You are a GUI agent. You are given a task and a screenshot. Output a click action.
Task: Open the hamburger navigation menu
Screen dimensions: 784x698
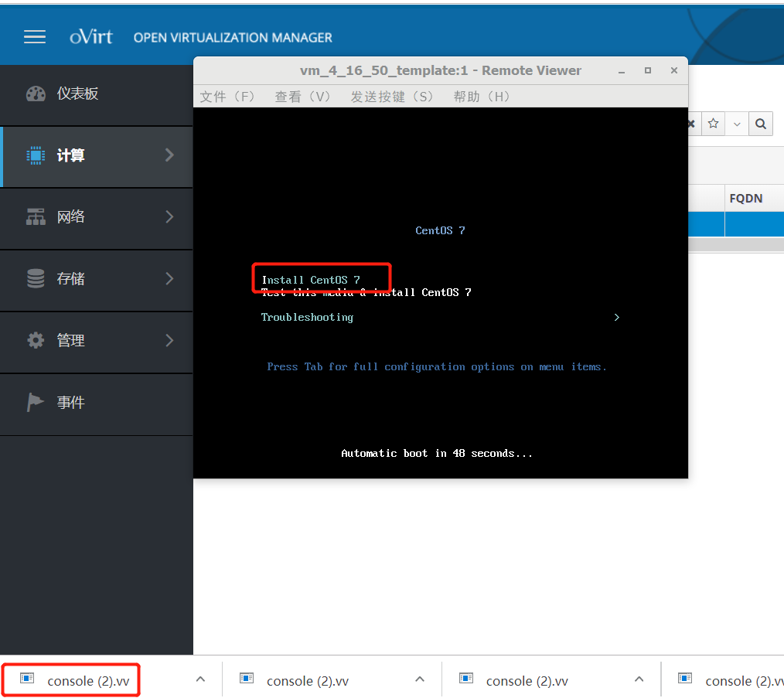[x=35, y=37]
